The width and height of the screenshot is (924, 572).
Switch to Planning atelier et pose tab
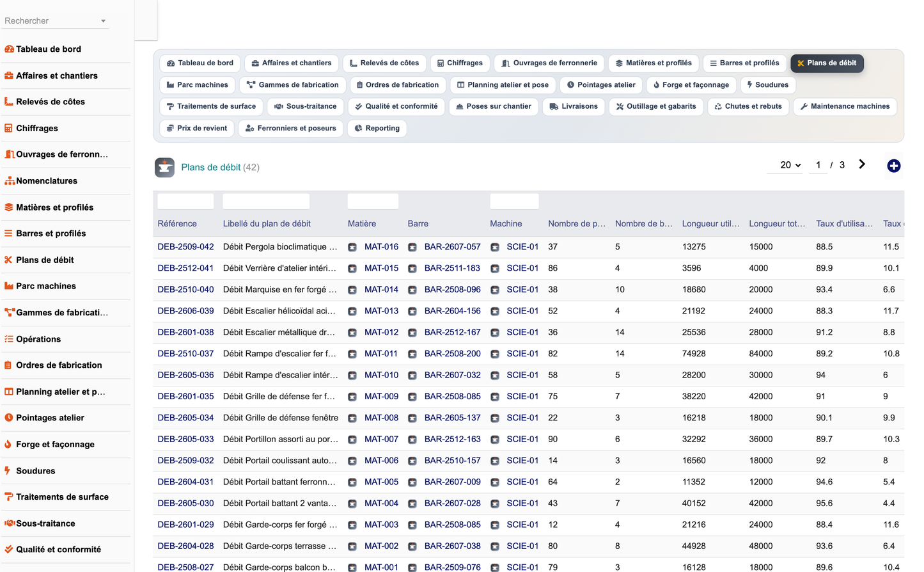503,85
